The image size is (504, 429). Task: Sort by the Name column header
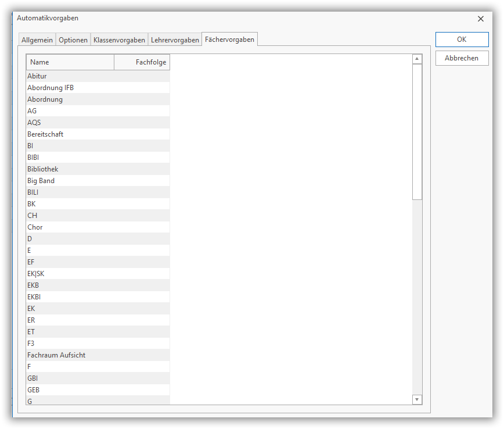pos(70,62)
